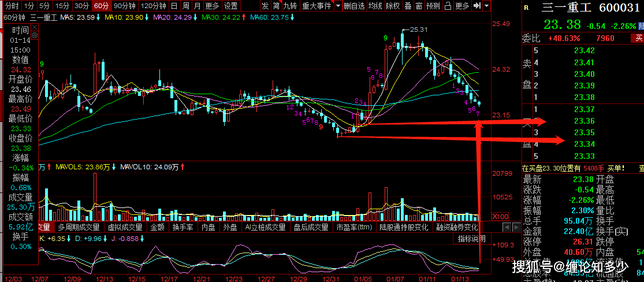
Task: Click the jump-to-end arrow icon
Action: 477,6
